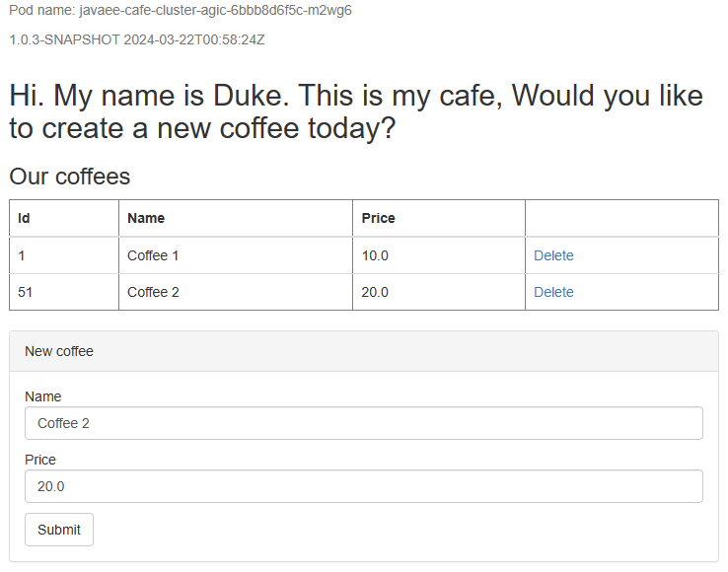Click the Name column header in table
The height and width of the screenshot is (572, 728).
click(x=146, y=218)
